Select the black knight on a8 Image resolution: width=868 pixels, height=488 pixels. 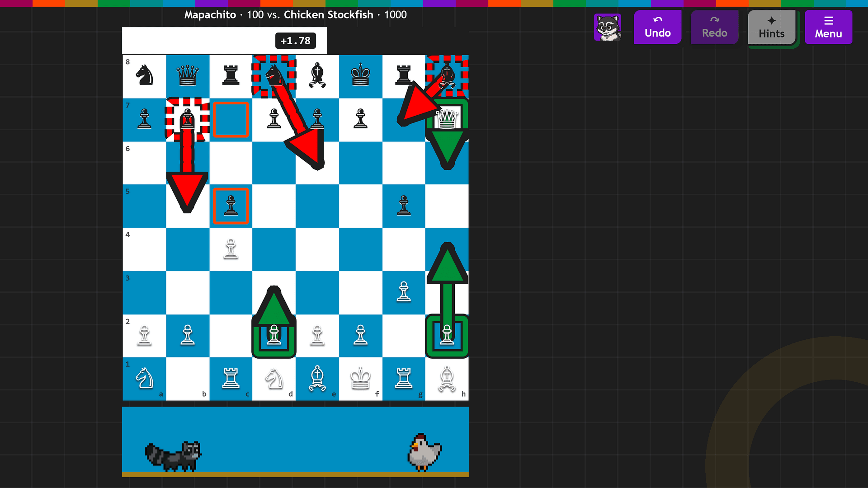tap(145, 75)
